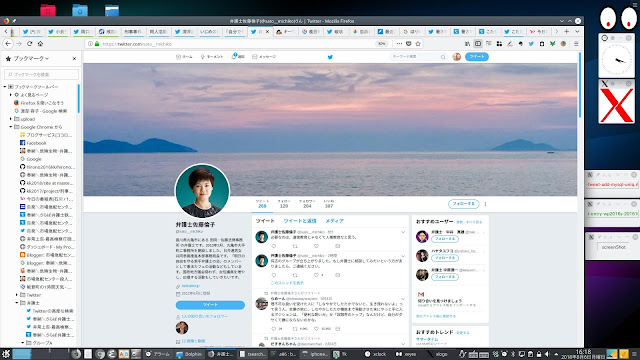
Task: Click the フォローする button on profile
Action: tap(463, 204)
